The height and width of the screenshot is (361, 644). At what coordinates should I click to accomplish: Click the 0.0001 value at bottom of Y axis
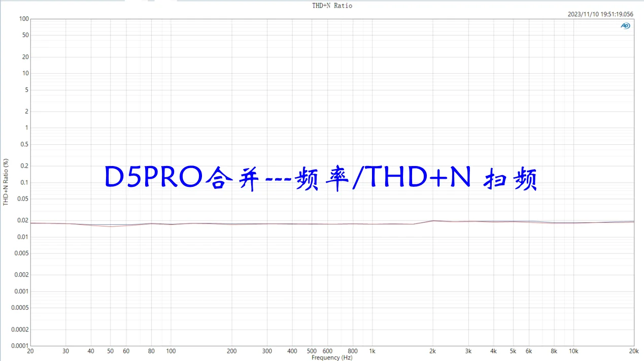(19, 346)
